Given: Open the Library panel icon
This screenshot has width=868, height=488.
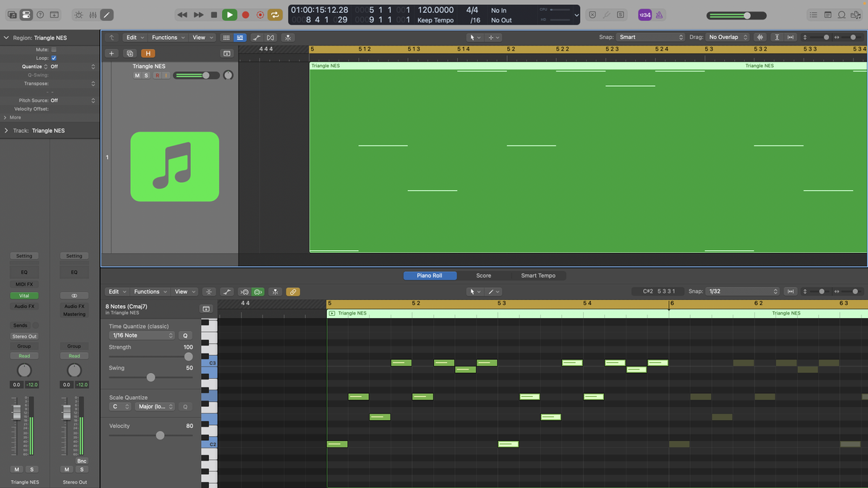Looking at the screenshot, I should (x=12, y=14).
